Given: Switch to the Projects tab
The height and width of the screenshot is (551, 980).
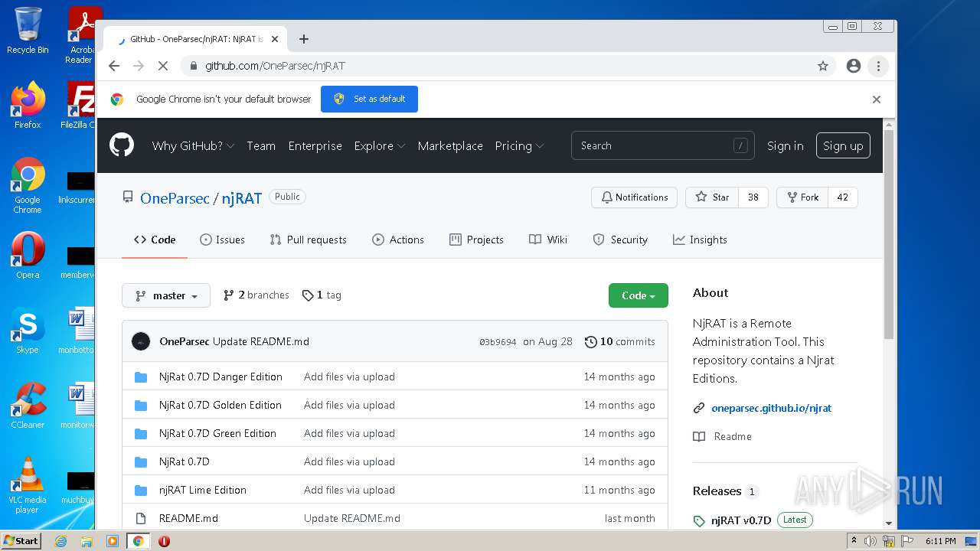Looking at the screenshot, I should point(476,240).
